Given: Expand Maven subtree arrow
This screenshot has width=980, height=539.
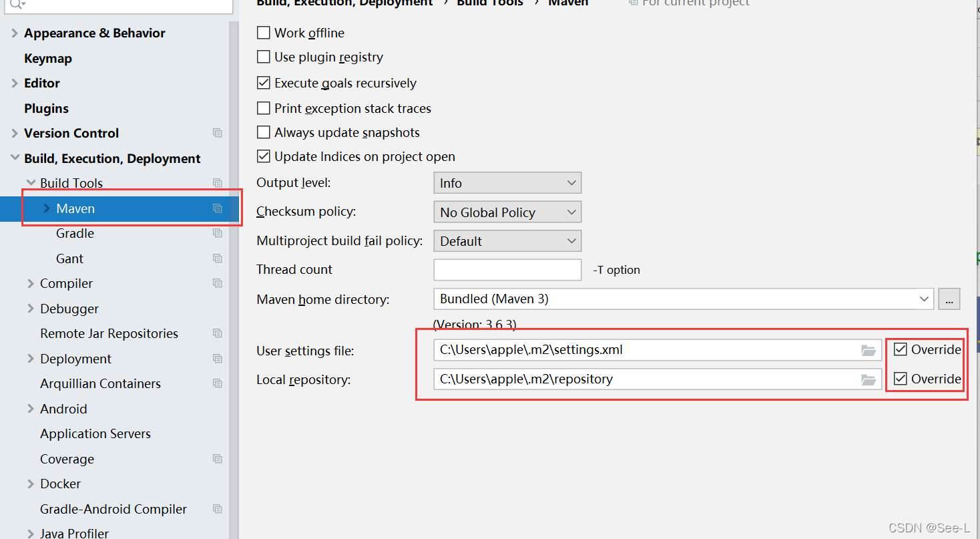Looking at the screenshot, I should click(47, 208).
